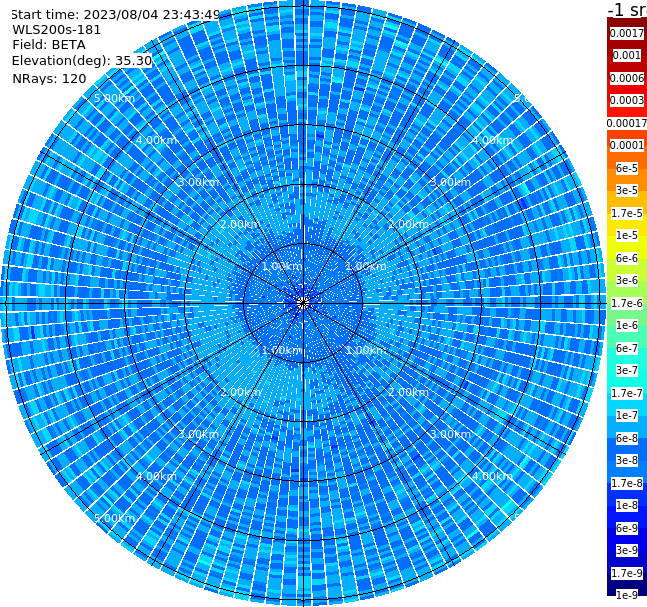The width and height of the screenshot is (647, 607).
Task: Select the 6e-5 scale tick label
Action: (x=627, y=168)
